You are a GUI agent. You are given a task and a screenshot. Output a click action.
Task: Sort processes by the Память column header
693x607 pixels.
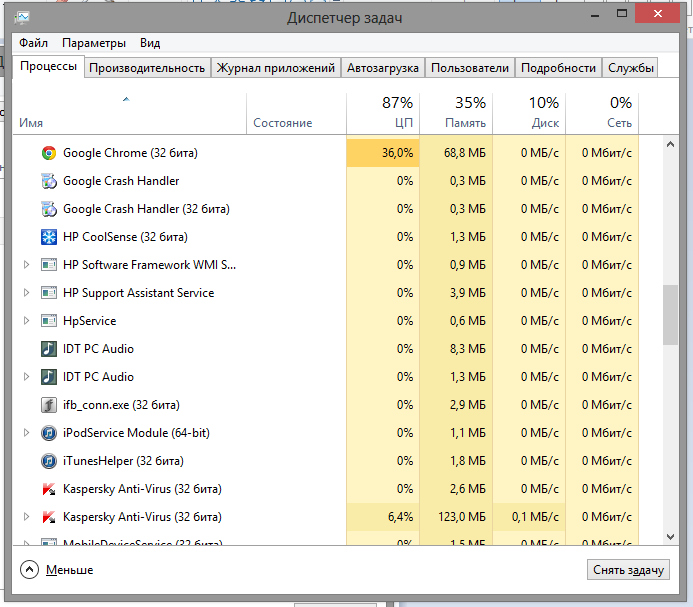tap(457, 112)
